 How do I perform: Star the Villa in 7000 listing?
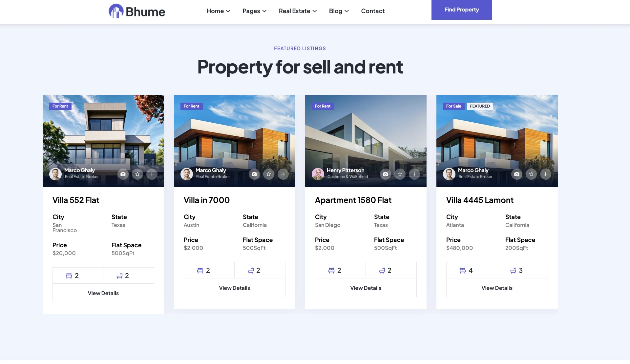pyautogui.click(x=269, y=174)
